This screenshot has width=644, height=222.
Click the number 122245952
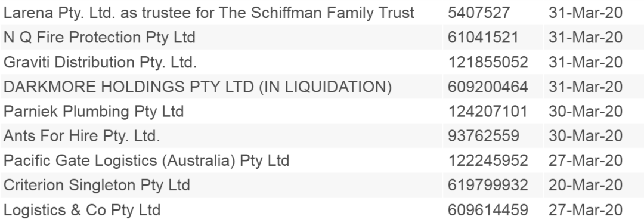click(488, 161)
